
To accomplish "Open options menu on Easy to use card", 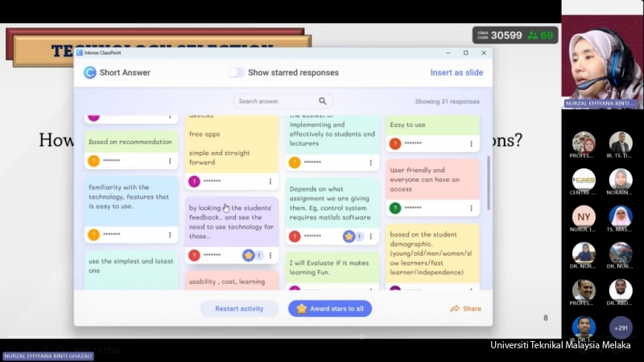I will tap(471, 144).
